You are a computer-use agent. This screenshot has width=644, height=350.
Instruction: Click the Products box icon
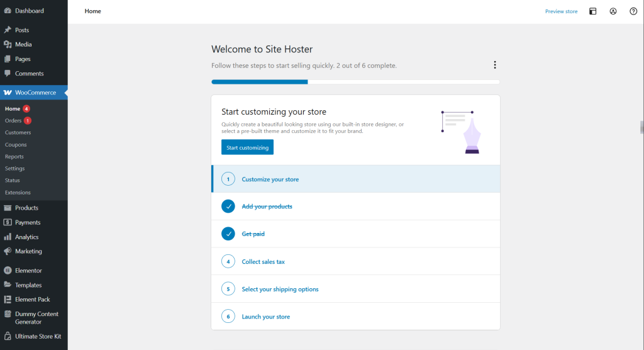[8, 208]
